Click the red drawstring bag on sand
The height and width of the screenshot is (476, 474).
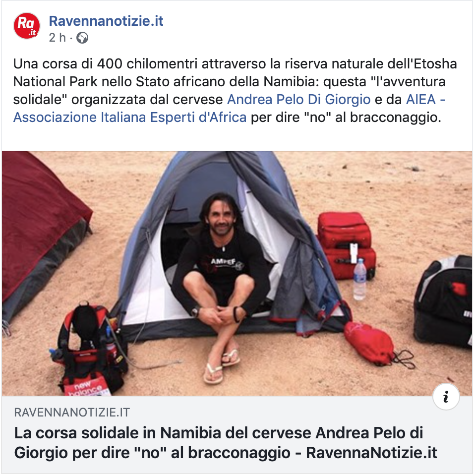pyautogui.click(x=369, y=343)
